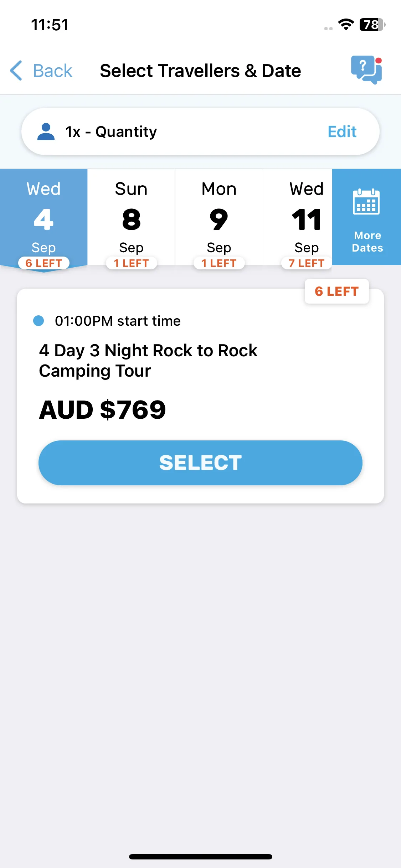
Task: Click the blue dot by start time
Action: [38, 321]
